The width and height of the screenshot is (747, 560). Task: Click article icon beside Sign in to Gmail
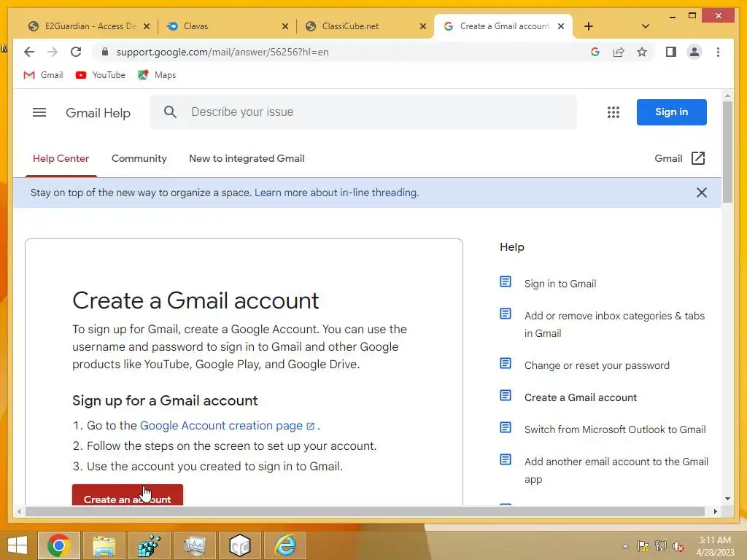pos(506,282)
